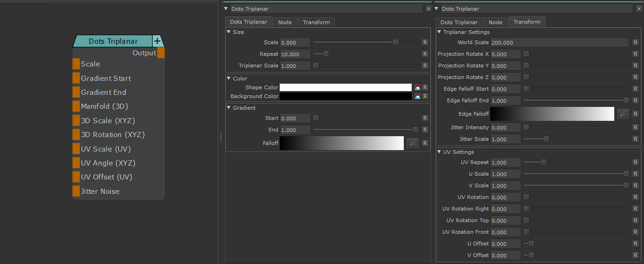
Task: Click the Output port on the node
Action: tap(161, 53)
